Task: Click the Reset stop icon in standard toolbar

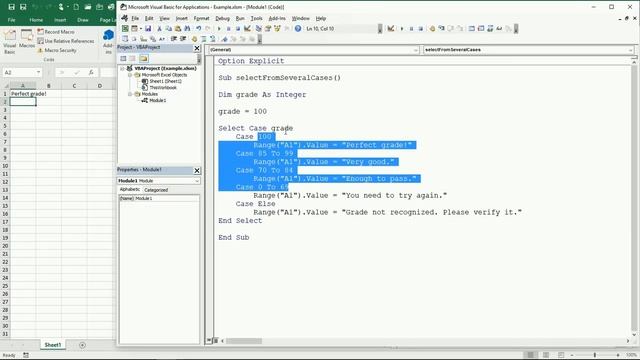Action: (x=238, y=29)
